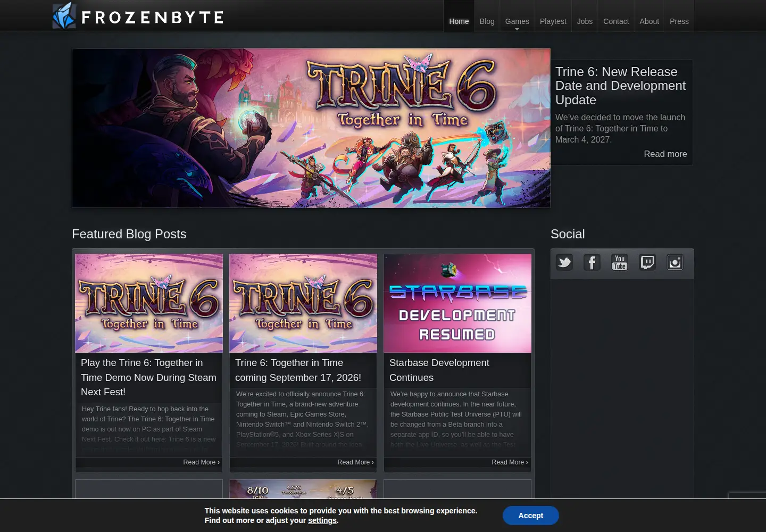Open the Blog page

487,21
